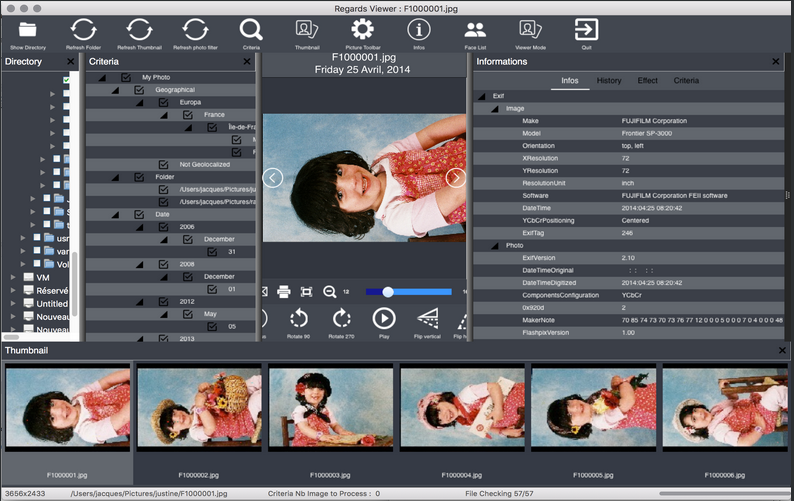Switch to the Criteria tab in Informations
794x501 pixels.
point(686,81)
